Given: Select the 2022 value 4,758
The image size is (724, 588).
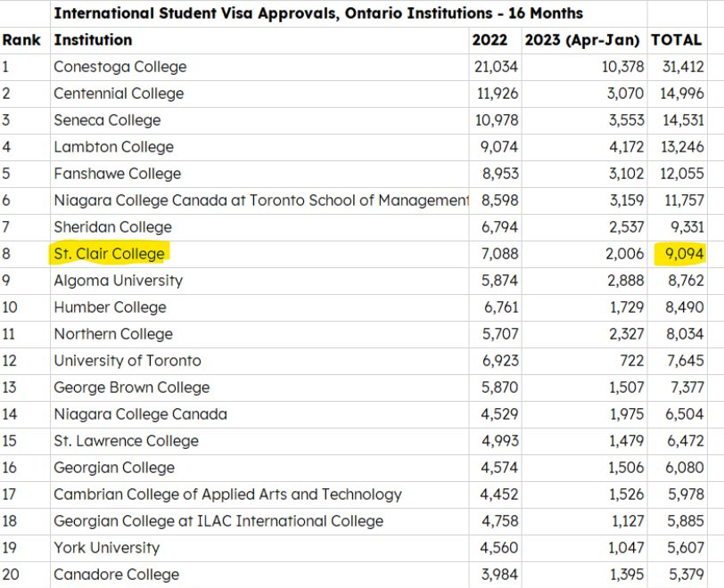Looking at the screenshot, I should click(495, 522).
